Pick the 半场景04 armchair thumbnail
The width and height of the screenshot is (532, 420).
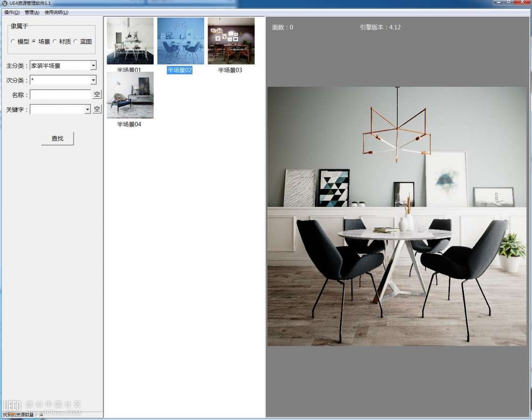point(130,95)
